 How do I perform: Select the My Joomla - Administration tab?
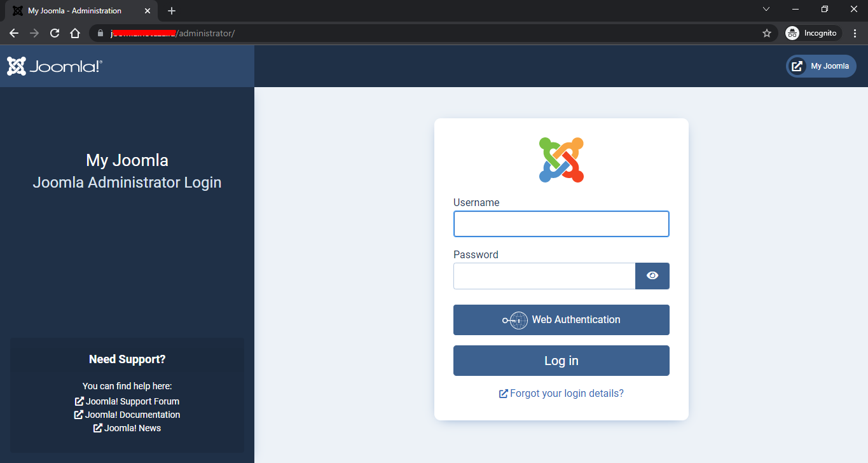point(81,11)
